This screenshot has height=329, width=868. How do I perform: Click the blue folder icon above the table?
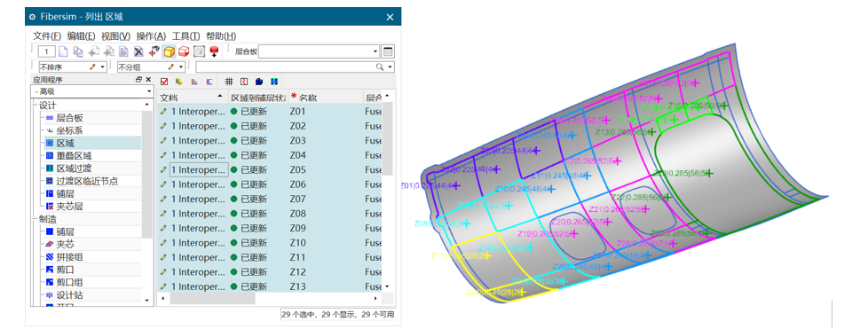click(x=258, y=82)
